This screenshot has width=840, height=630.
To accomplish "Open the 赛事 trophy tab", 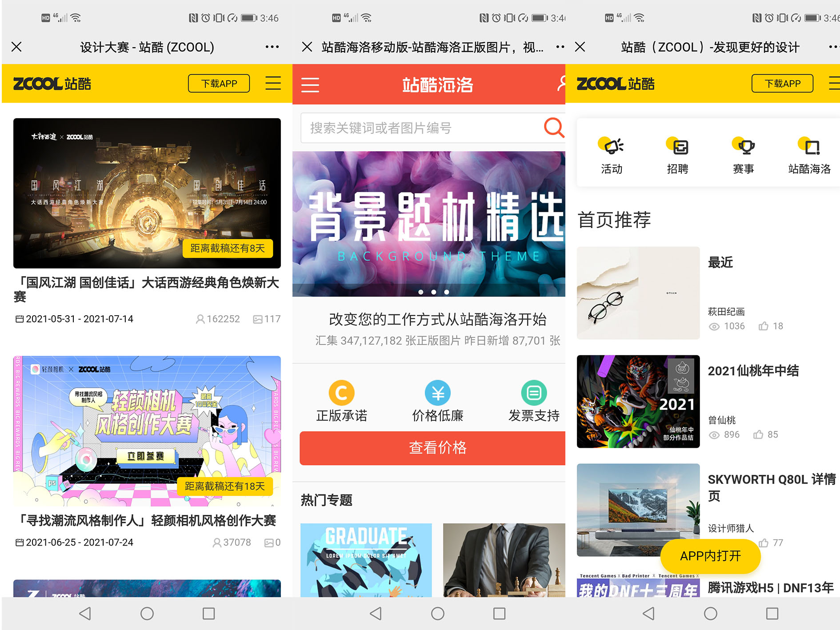I will tap(744, 156).
